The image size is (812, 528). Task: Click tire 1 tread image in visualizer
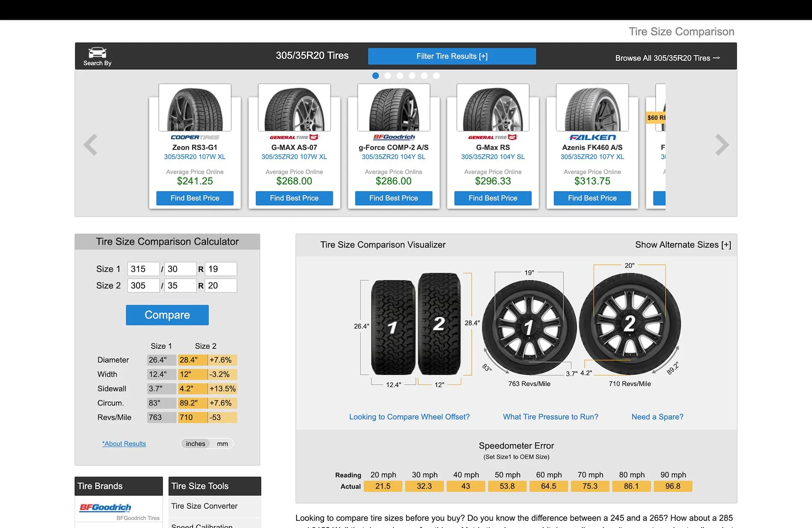(393, 327)
